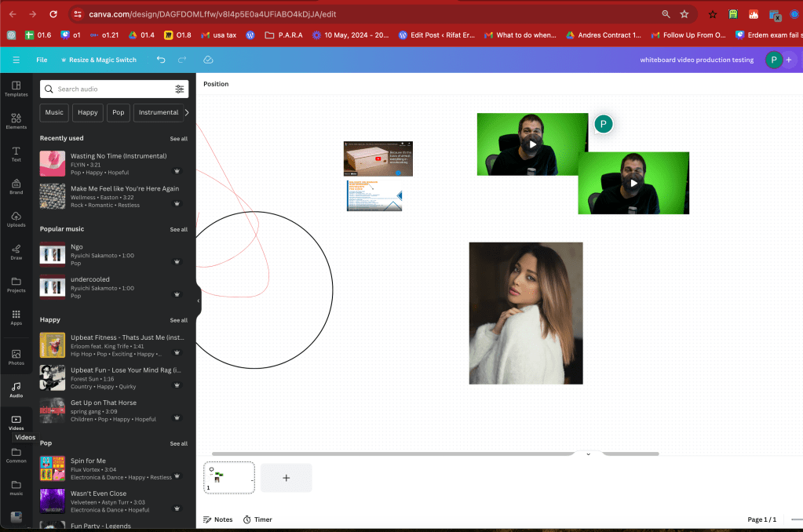Filter audio by Music chip
Screen dimensions: 803x532
(54, 113)
